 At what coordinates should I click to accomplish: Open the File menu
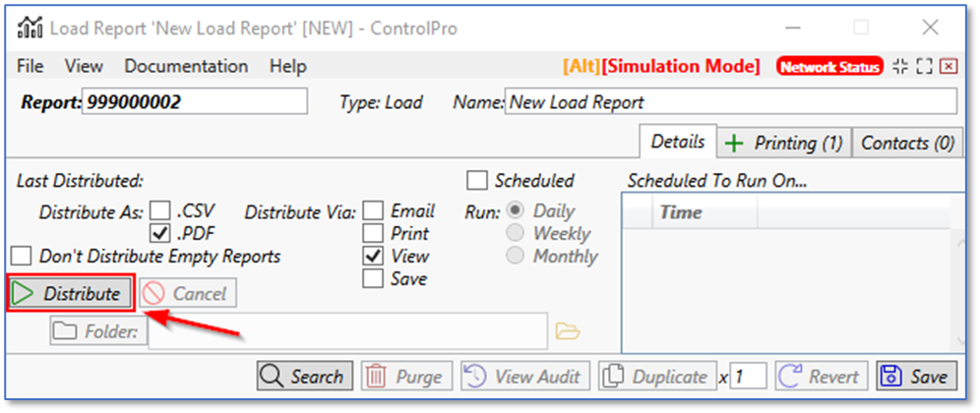point(31,67)
